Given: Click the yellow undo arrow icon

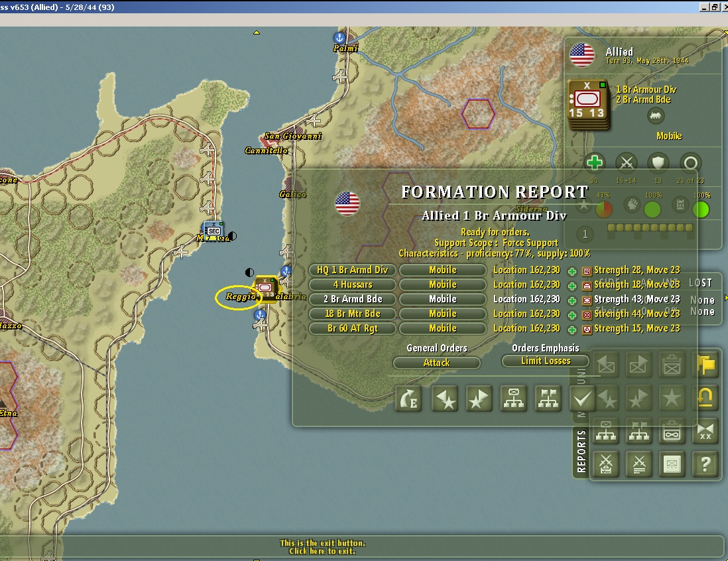Looking at the screenshot, I should [x=705, y=398].
